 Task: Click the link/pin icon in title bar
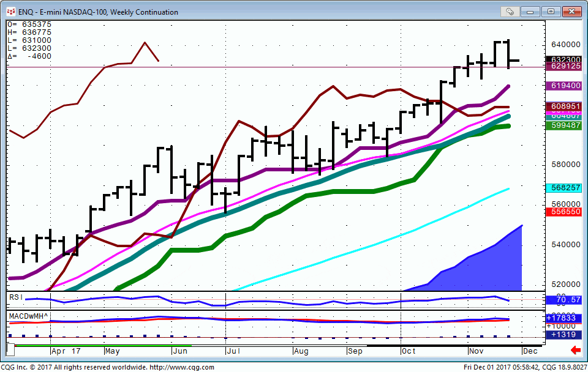click(x=510, y=12)
